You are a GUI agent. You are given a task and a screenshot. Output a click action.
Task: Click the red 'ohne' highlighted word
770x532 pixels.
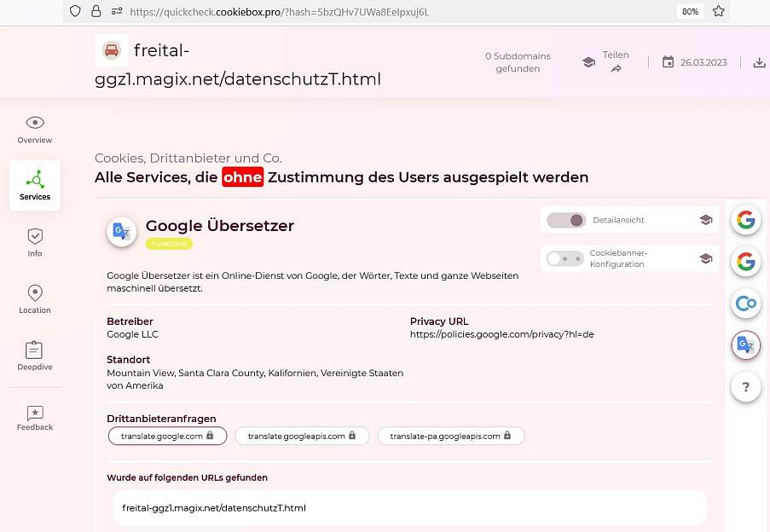pyautogui.click(x=242, y=177)
